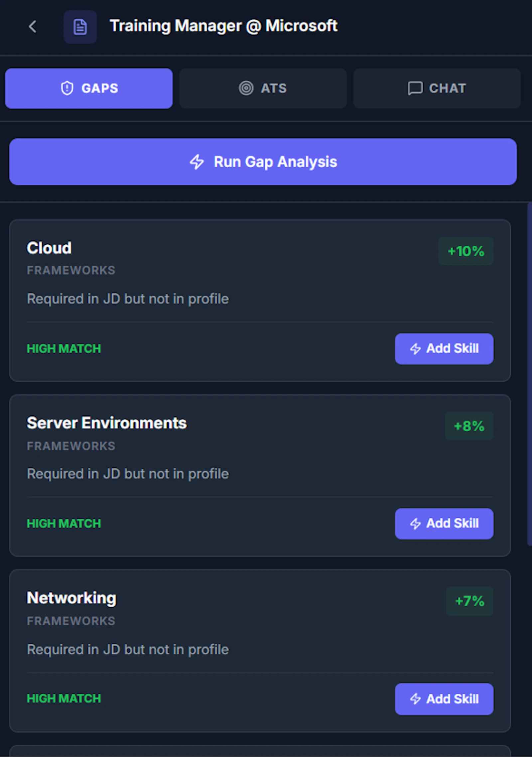Screen dimensions: 532x757
Task: Add the Networking skill
Action: pos(444,699)
